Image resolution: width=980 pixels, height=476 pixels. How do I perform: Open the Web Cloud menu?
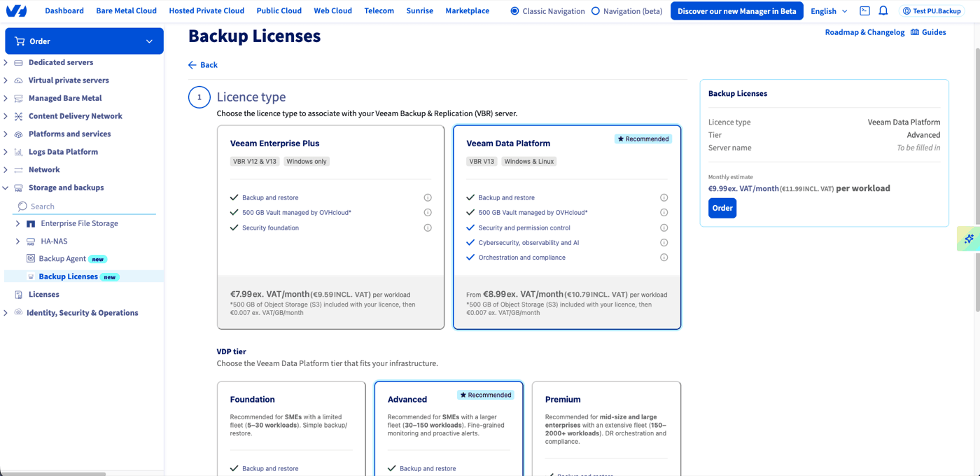(333, 11)
